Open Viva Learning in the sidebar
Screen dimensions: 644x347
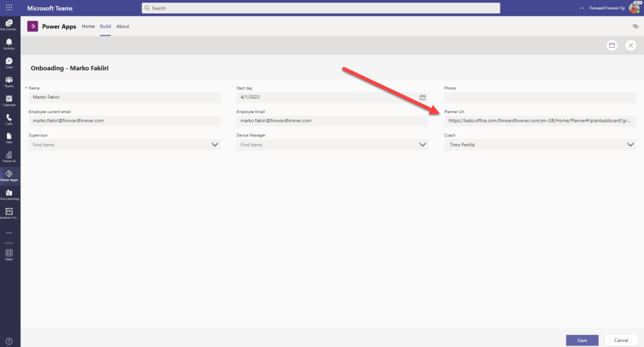point(9,194)
